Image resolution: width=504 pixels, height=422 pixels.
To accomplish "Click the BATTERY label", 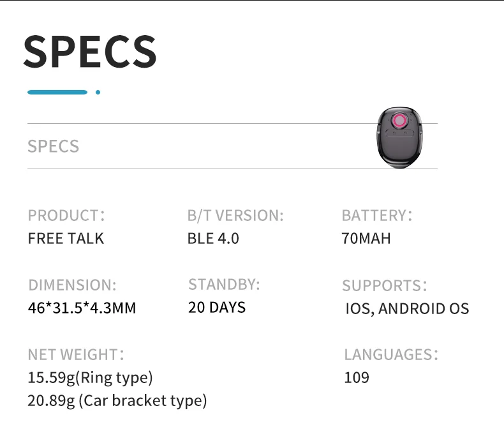I will tap(376, 215).
